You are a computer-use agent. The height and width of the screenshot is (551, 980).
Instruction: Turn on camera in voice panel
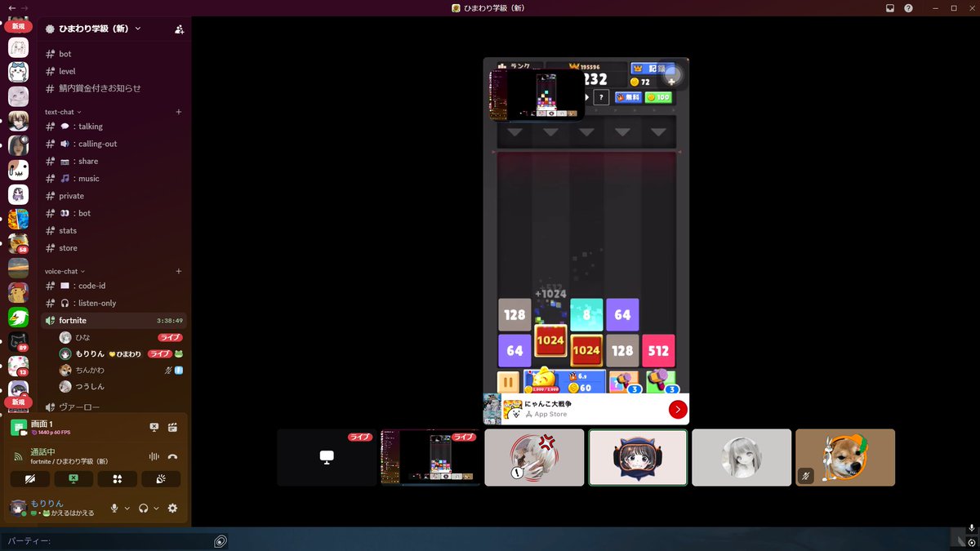pos(30,479)
